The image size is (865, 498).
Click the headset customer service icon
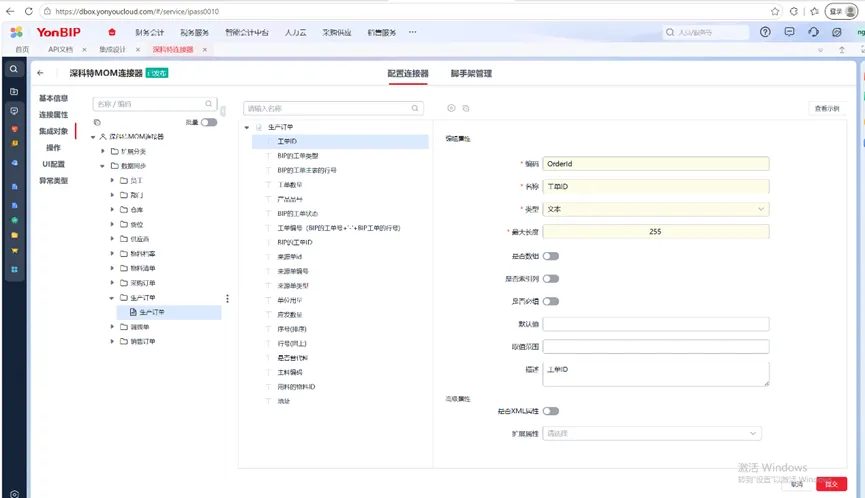(x=813, y=32)
